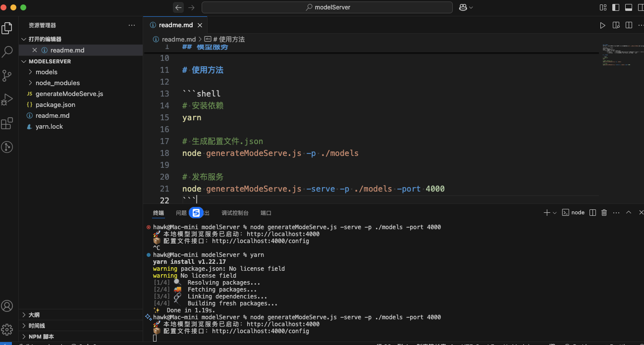Image resolution: width=644 pixels, height=345 pixels.
Task: Expand the 时间线 timeline section
Action: tap(81, 326)
